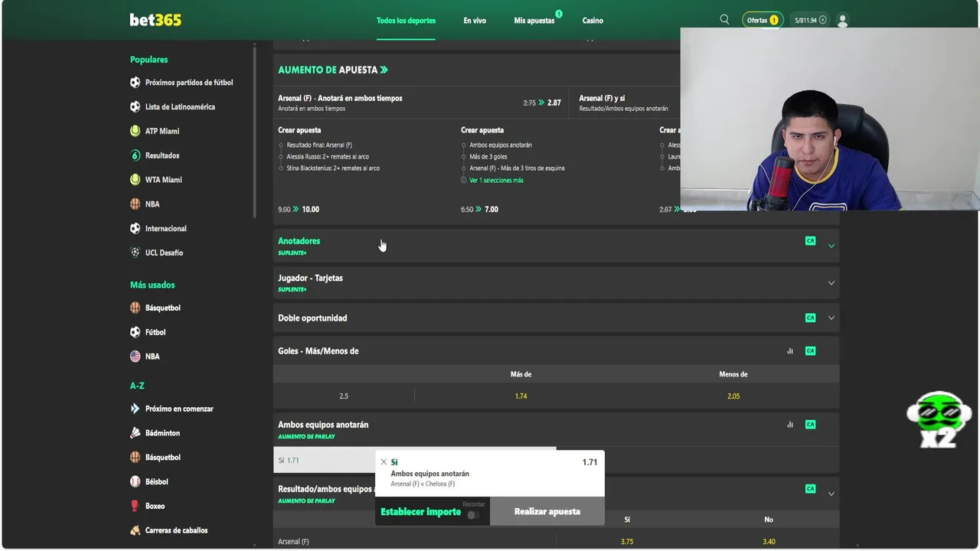Click the soccer ball icon beside Lista de Latinoamérica
980x551 pixels.
(x=136, y=107)
